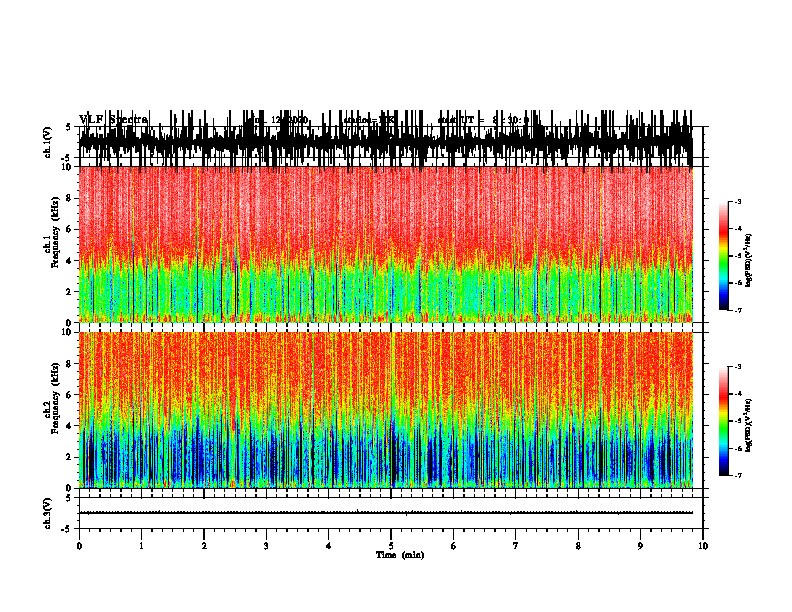The height and width of the screenshot is (612, 792).
Task: Click the ch.1 spectrogram at 5 minutes
Action: point(391,244)
